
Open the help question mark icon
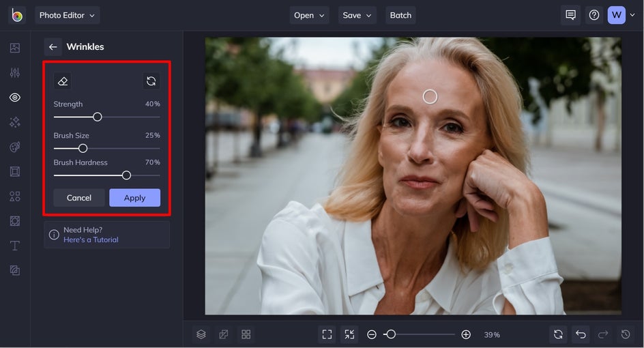pyautogui.click(x=594, y=15)
